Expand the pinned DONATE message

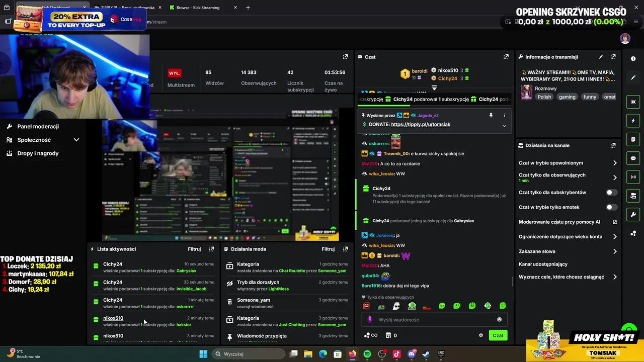click(x=504, y=126)
